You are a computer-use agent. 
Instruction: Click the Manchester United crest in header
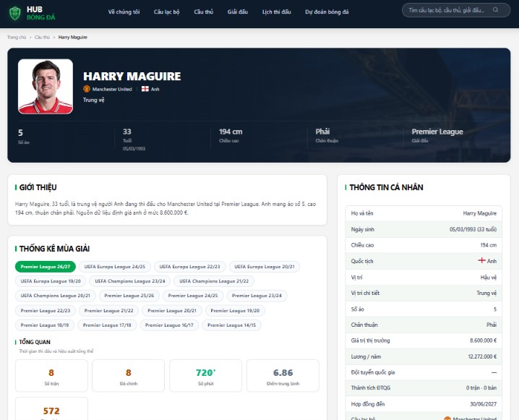click(87, 89)
